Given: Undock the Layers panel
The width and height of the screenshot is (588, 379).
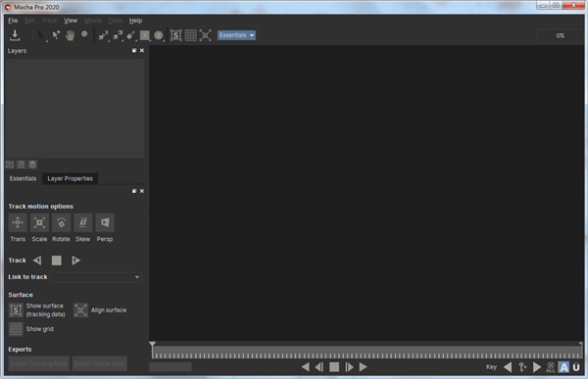Looking at the screenshot, I should pos(134,50).
